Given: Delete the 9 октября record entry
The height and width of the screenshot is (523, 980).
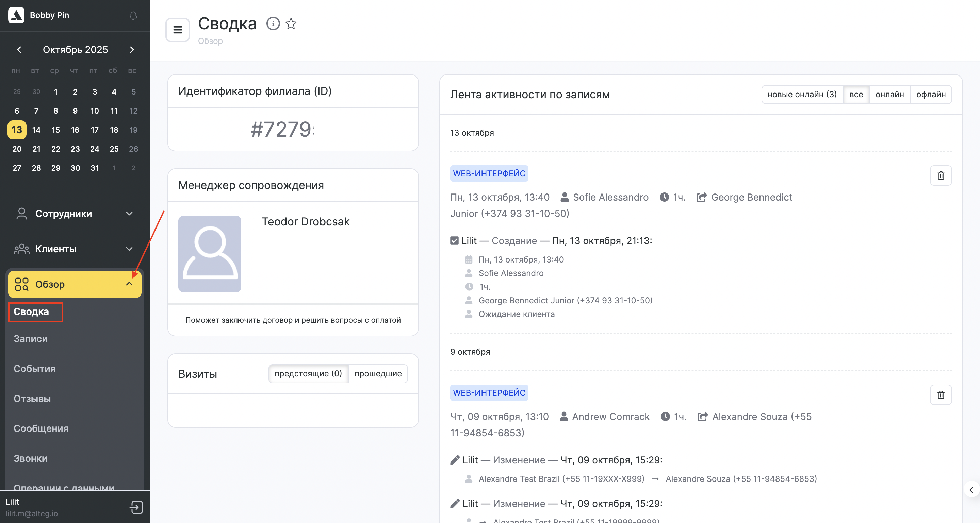Looking at the screenshot, I should [941, 394].
